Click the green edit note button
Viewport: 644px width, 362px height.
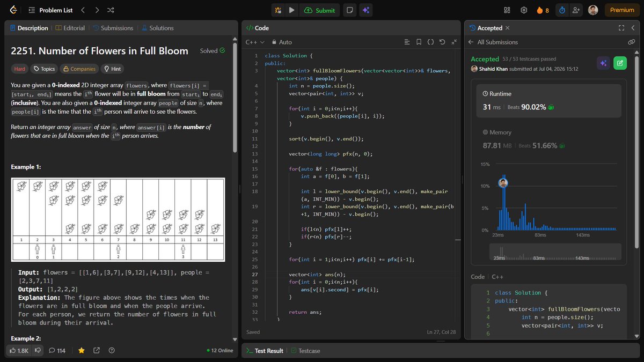click(x=620, y=63)
